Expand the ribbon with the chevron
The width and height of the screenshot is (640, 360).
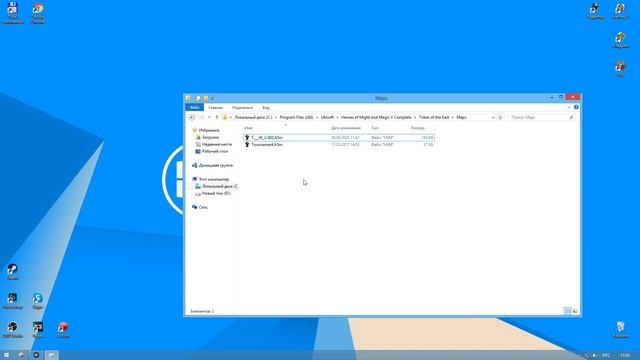pos(569,107)
